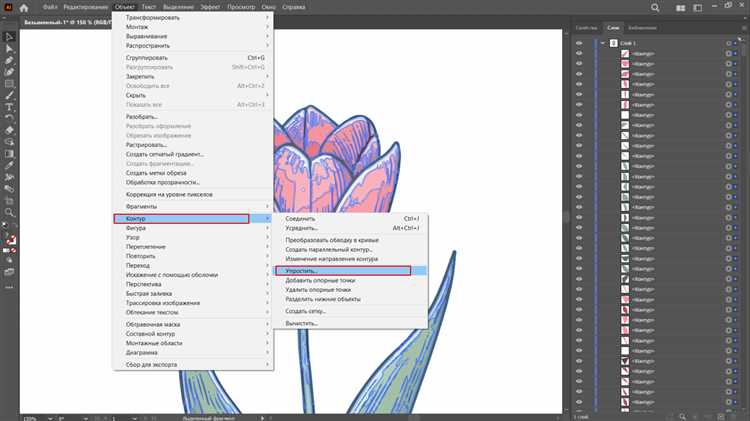
Task: Expand submenu arrow of Фигура
Action: (267, 228)
